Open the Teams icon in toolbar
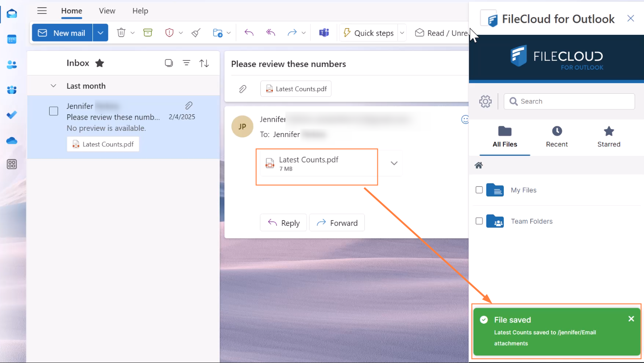The width and height of the screenshot is (644, 363). point(324,33)
